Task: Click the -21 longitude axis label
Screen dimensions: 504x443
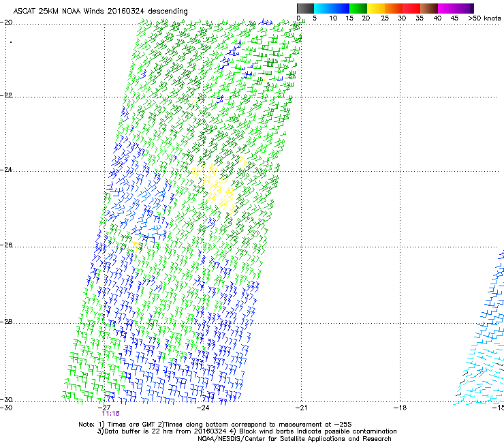Action: click(x=301, y=408)
